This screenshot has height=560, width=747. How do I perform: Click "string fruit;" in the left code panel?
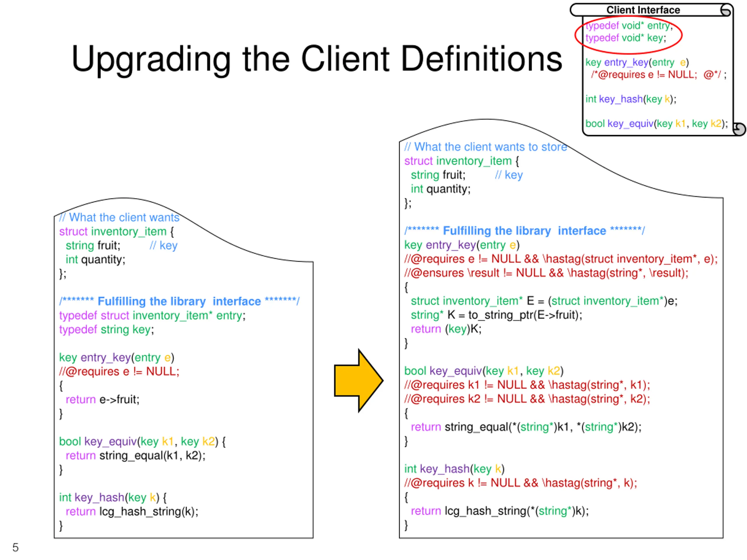tap(93, 245)
